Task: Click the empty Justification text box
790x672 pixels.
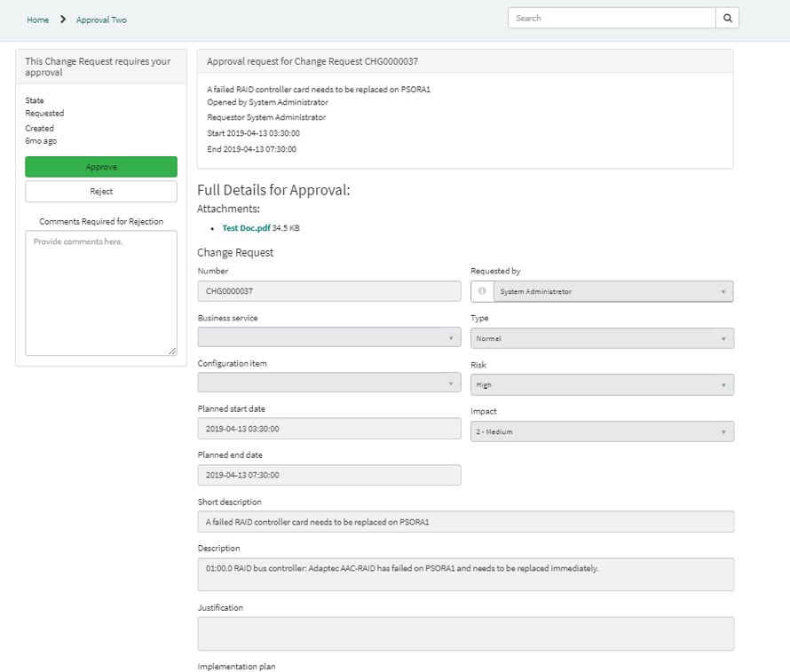Action: (x=465, y=634)
